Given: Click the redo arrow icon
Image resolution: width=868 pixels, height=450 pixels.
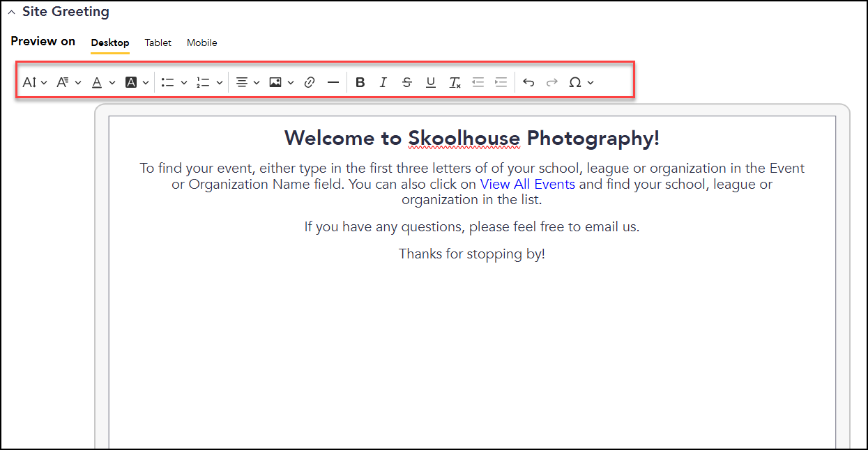Looking at the screenshot, I should [551, 82].
